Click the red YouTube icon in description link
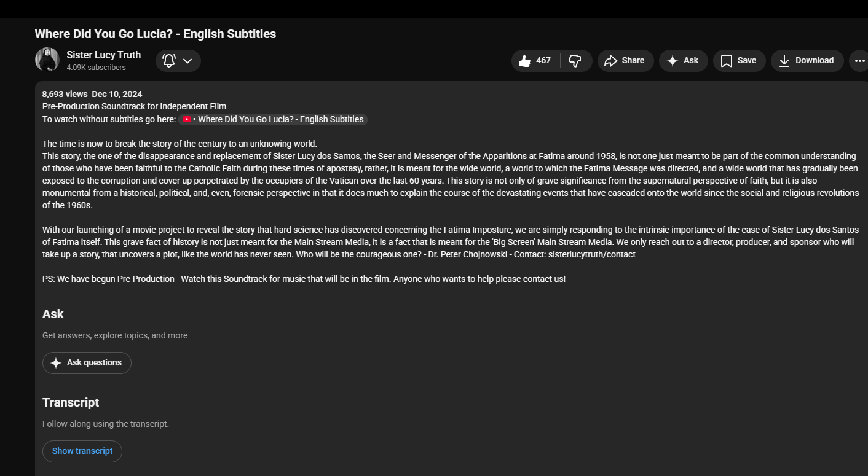The height and width of the screenshot is (476, 868). tap(187, 119)
